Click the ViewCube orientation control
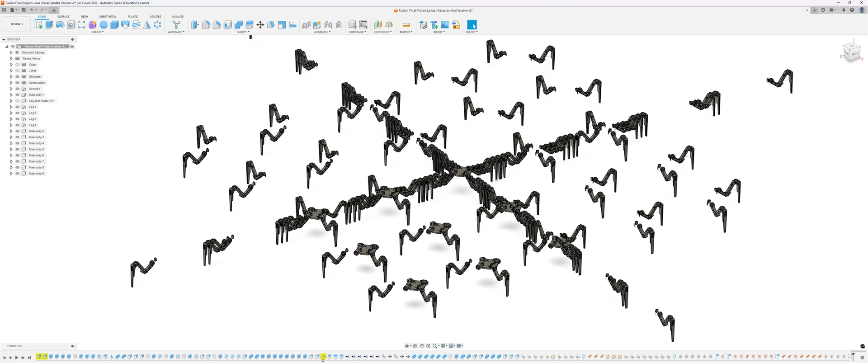Viewport: 868px width, 363px height. [852, 51]
